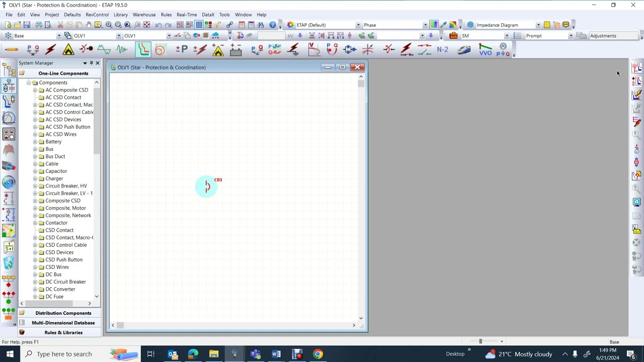The image size is (644, 362).
Task: Select the Pan hand tool
Action: [x=89, y=25]
